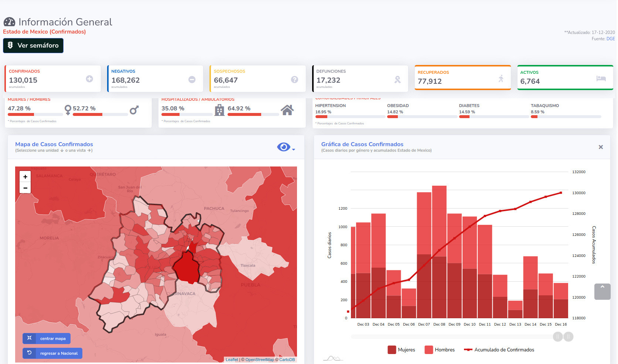618x364 pixels.
Task: Select the Recuperados 77,912 card
Action: (463, 78)
